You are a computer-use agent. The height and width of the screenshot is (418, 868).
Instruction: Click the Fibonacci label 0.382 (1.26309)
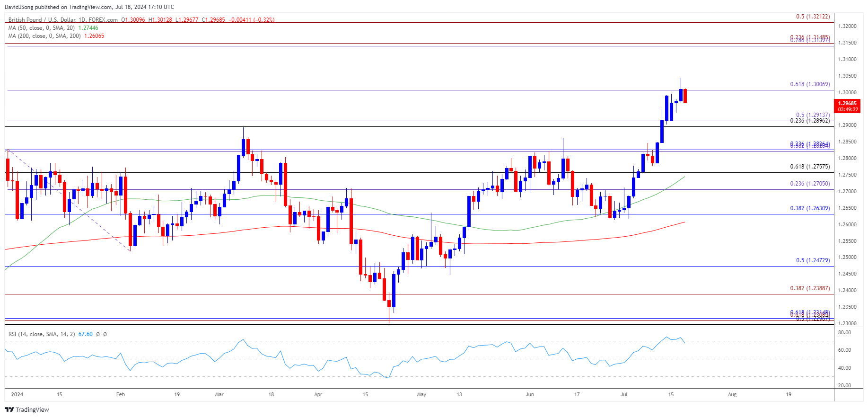coord(810,208)
